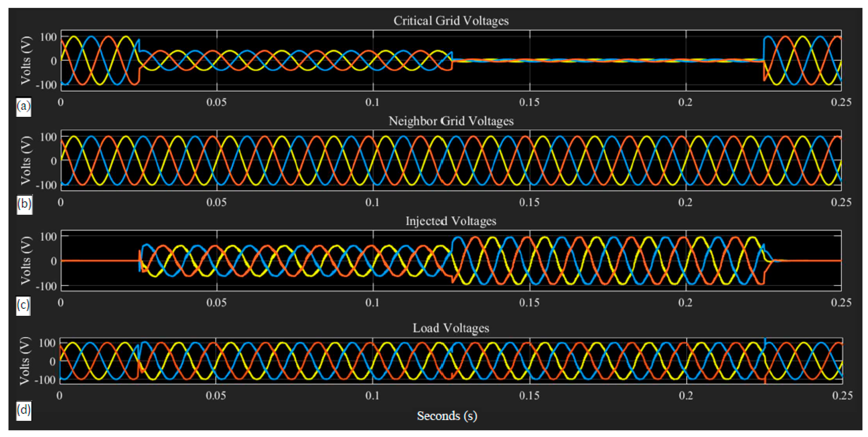Screen dimensions: 868x437
Task: Click Volts (V) label of Load Voltages plot
Action: (x=26, y=361)
